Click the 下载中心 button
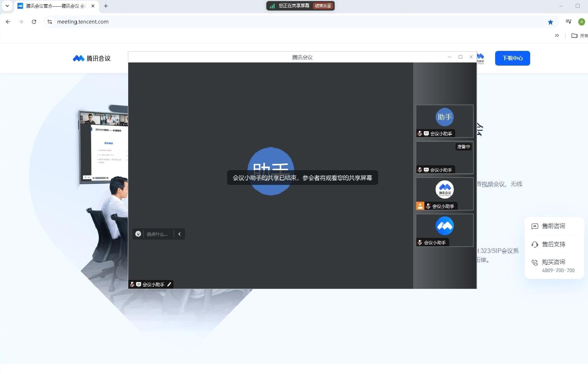This screenshot has height=374, width=588. click(512, 58)
